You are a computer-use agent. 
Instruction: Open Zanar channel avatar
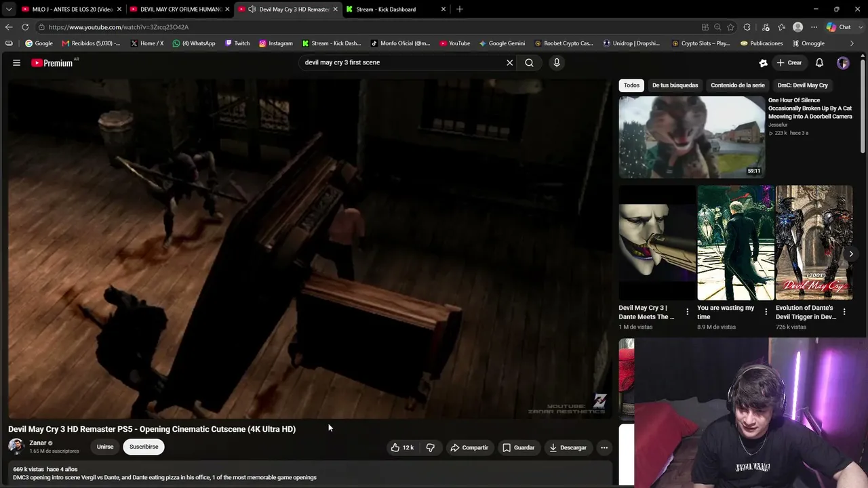[16, 446]
